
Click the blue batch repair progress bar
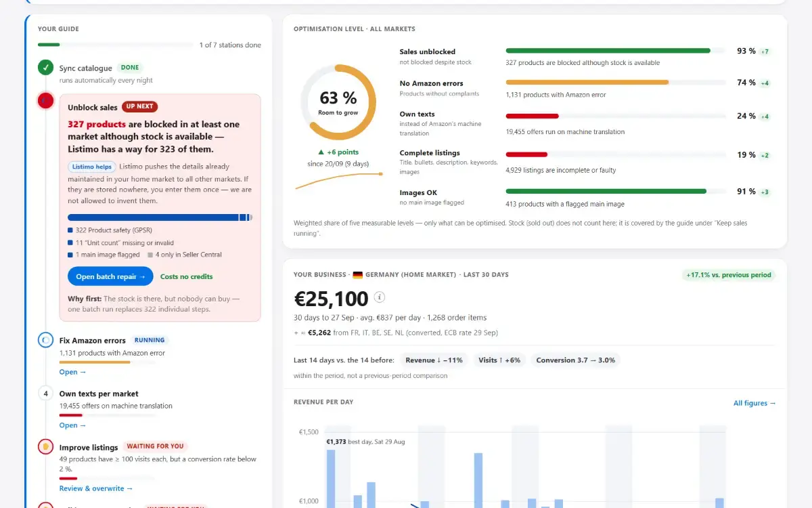160,217
